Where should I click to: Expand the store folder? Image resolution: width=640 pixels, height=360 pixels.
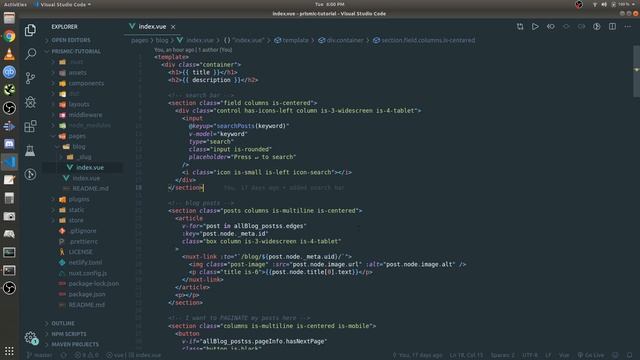(x=76, y=220)
